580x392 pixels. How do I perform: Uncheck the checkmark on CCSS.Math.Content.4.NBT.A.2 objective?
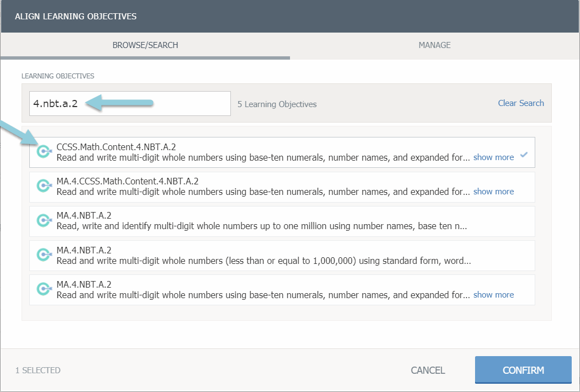coord(524,155)
